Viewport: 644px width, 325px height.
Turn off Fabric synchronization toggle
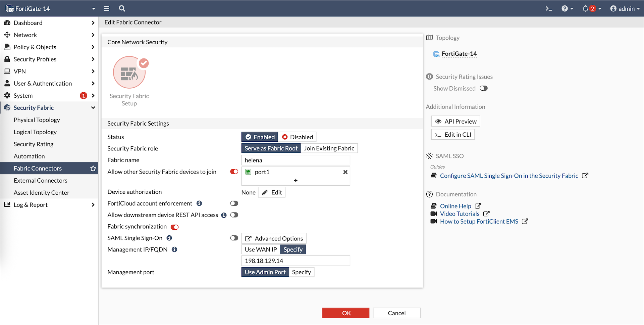point(175,227)
